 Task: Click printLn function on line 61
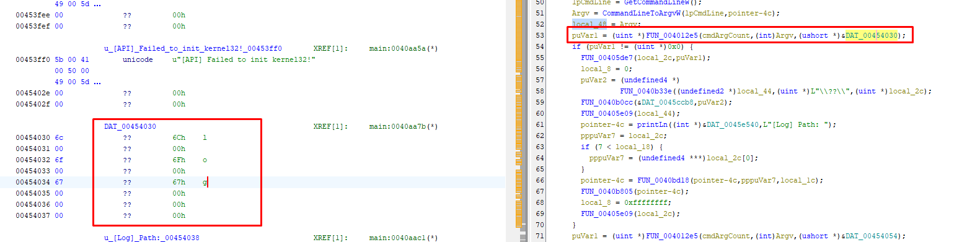(x=652, y=124)
